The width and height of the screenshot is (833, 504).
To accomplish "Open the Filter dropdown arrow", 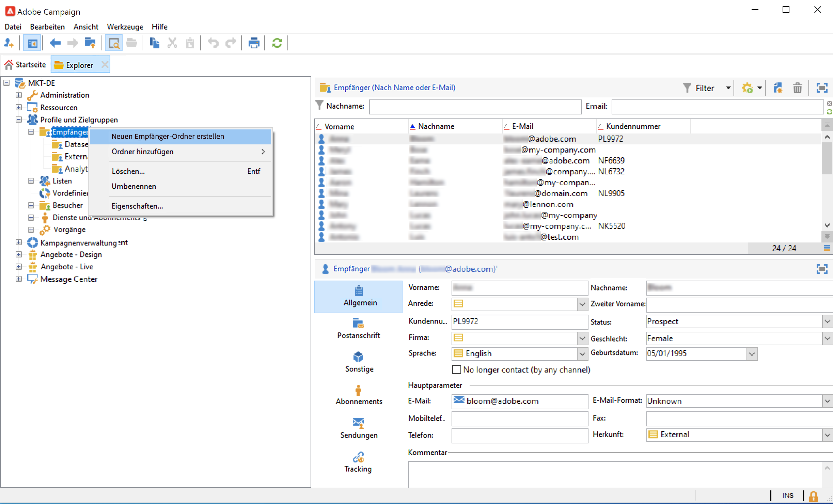I will [x=728, y=88].
